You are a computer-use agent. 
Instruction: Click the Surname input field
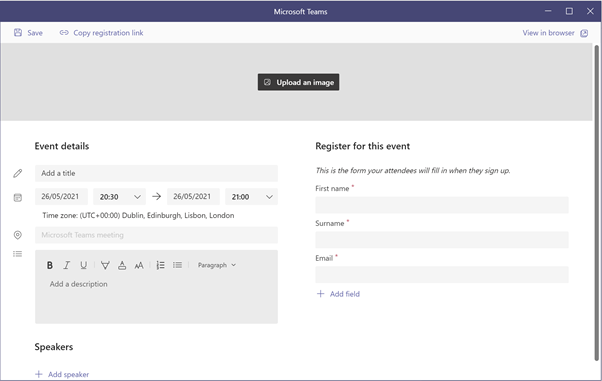pyautogui.click(x=442, y=240)
